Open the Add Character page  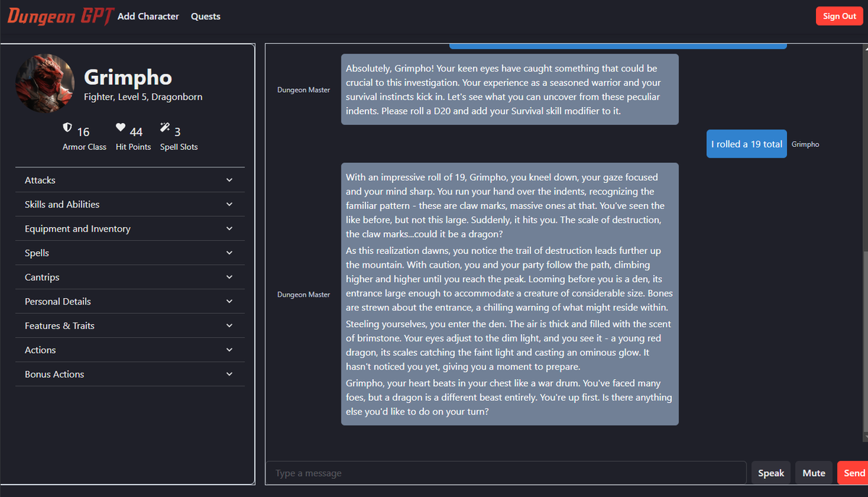tap(148, 16)
